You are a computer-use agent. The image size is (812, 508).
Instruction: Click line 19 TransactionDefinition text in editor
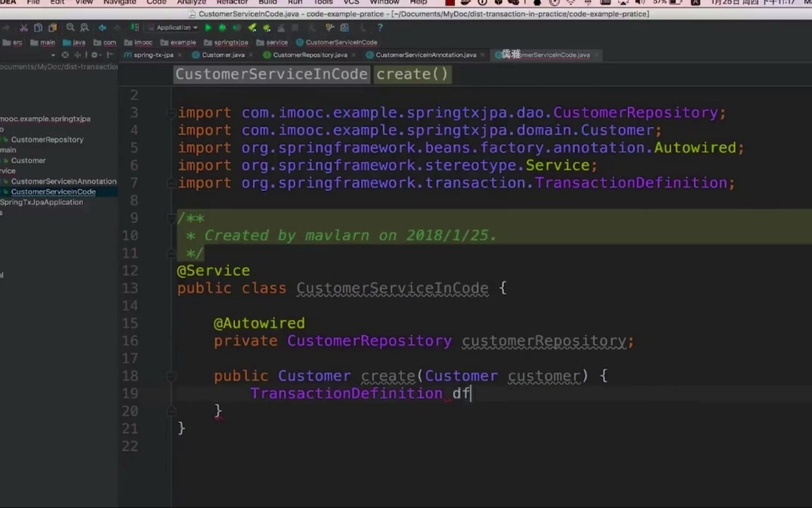point(346,393)
